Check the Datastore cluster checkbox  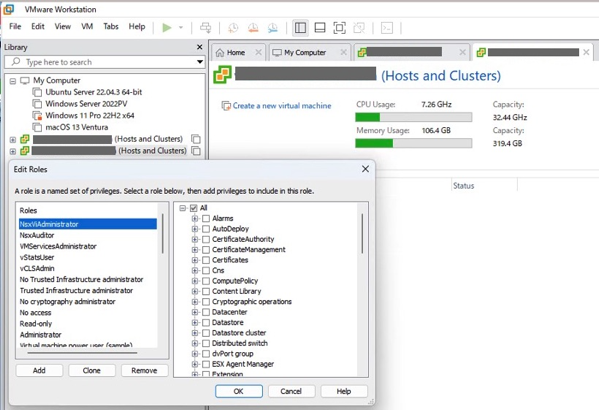click(206, 333)
